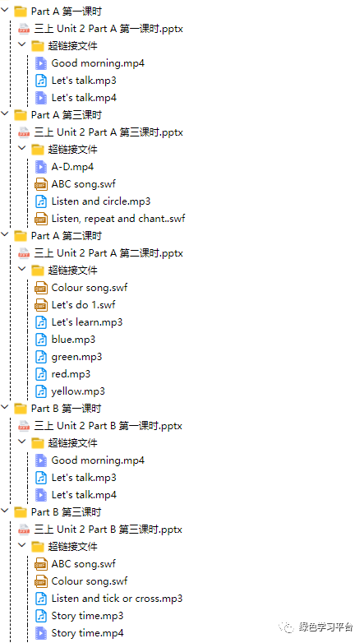
Task: Click the SWF icon next to Let's do 1.swf
Action: click(x=41, y=305)
